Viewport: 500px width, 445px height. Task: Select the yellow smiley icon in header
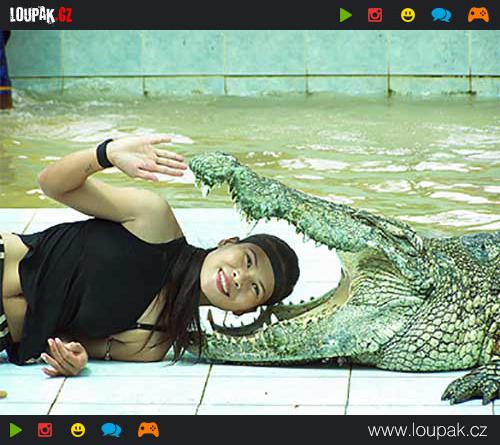pos(408,15)
